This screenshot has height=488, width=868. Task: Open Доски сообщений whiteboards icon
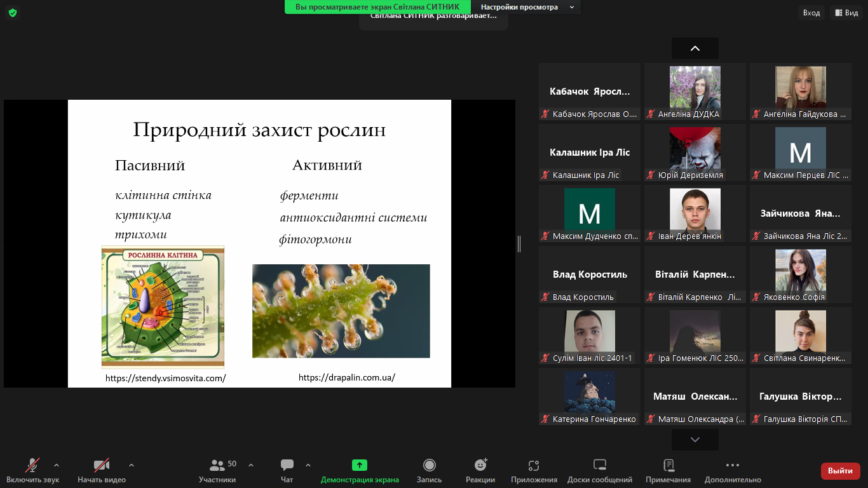(599, 466)
